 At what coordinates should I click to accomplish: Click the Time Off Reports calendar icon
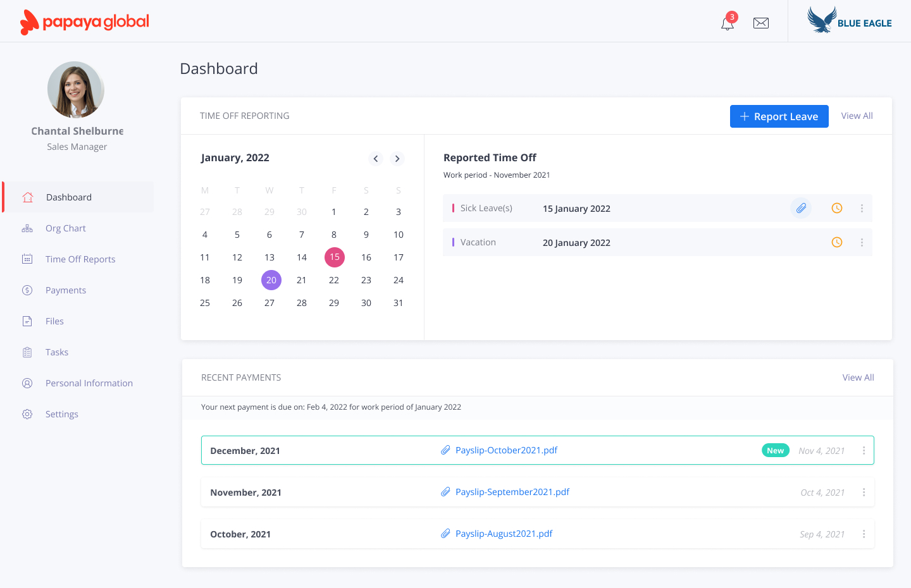pyautogui.click(x=27, y=259)
